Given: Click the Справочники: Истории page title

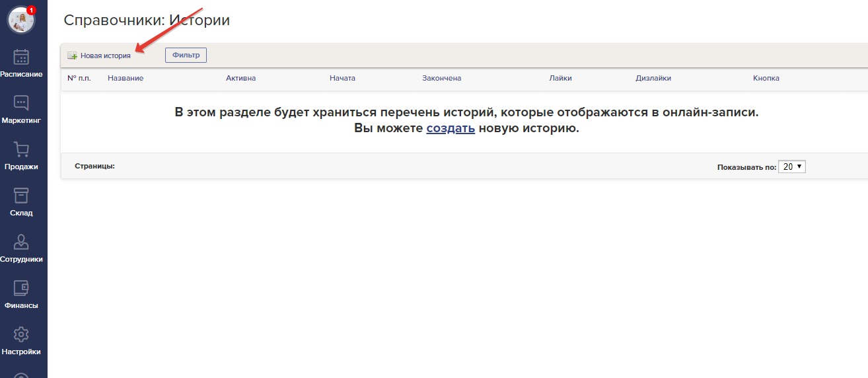Looking at the screenshot, I should [x=147, y=20].
